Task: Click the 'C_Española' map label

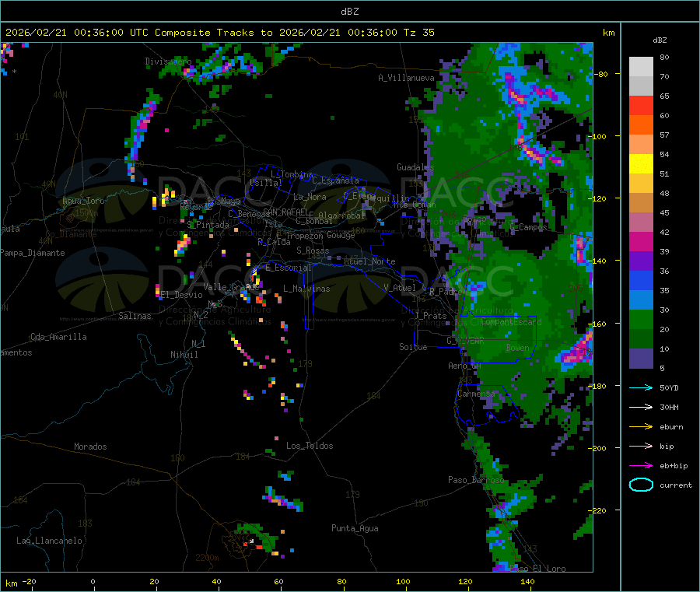Action: [x=335, y=180]
